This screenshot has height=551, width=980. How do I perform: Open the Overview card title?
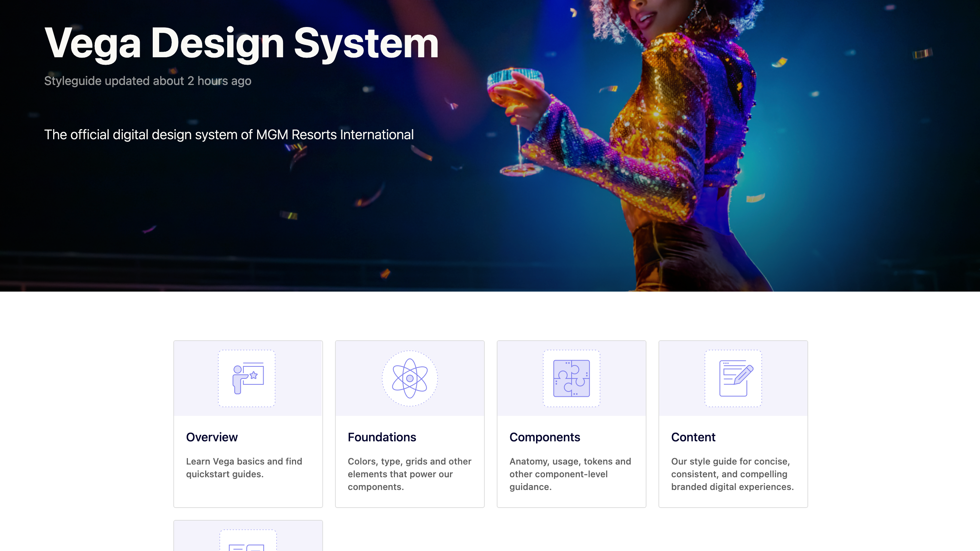(x=212, y=437)
